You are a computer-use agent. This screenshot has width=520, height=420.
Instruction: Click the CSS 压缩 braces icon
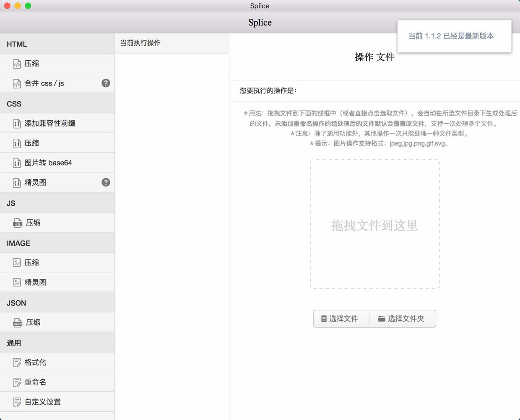(17, 143)
